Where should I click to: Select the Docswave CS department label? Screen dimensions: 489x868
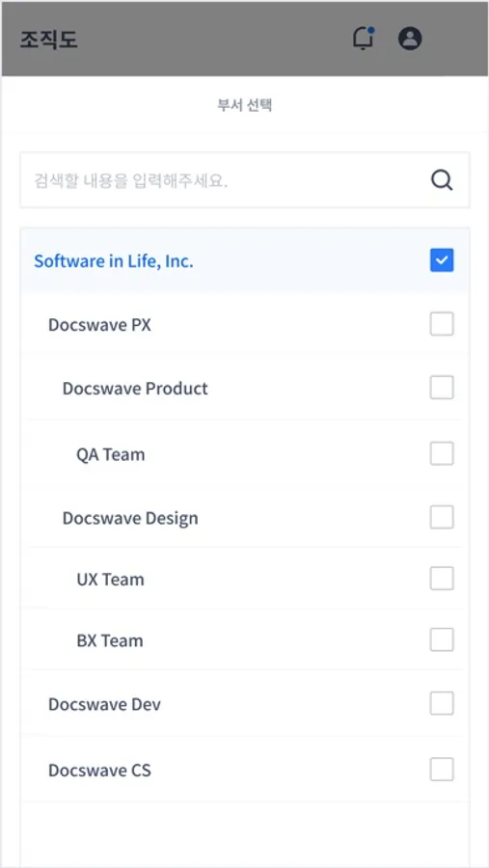(99, 771)
